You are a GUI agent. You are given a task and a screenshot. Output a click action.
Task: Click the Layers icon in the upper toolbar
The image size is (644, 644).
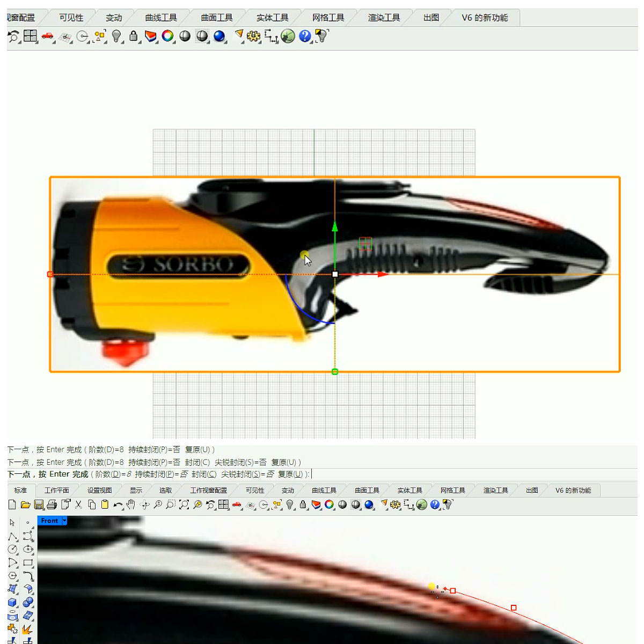[151, 36]
